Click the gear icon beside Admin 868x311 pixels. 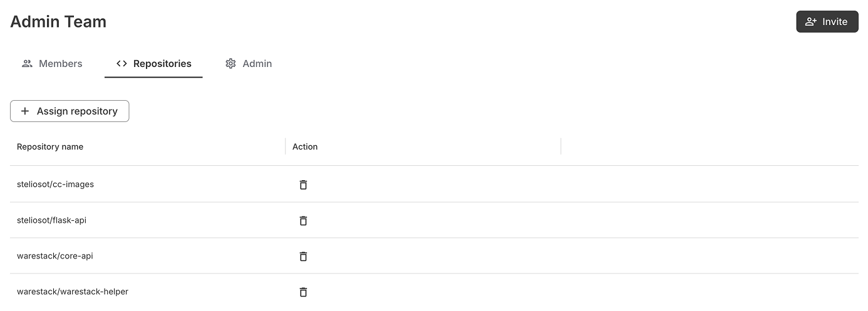230,63
